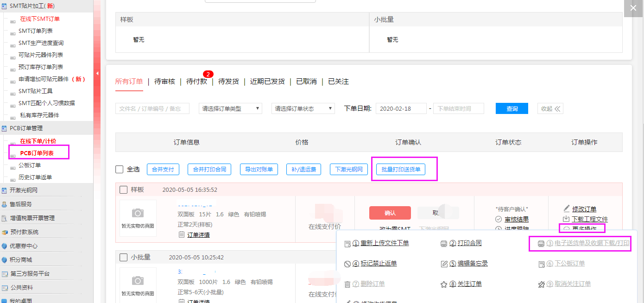Open the 请选择订单类型 dropdown

pos(230,108)
